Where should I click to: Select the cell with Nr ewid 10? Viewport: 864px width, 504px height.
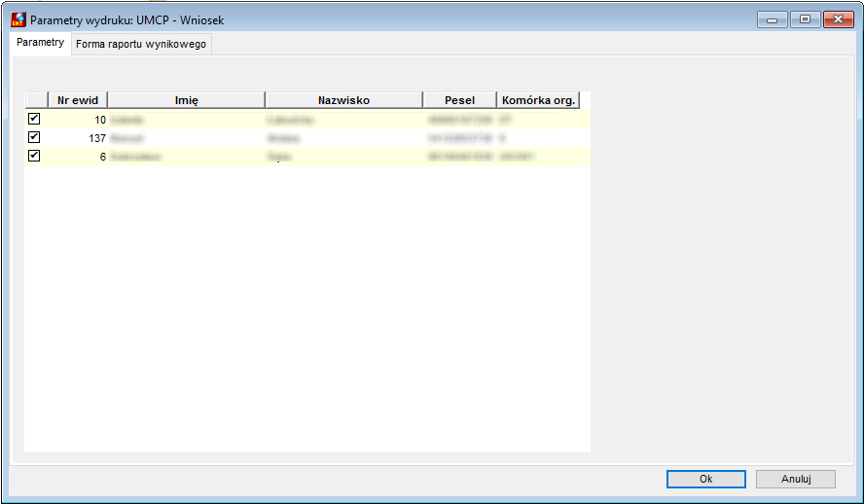point(78,120)
